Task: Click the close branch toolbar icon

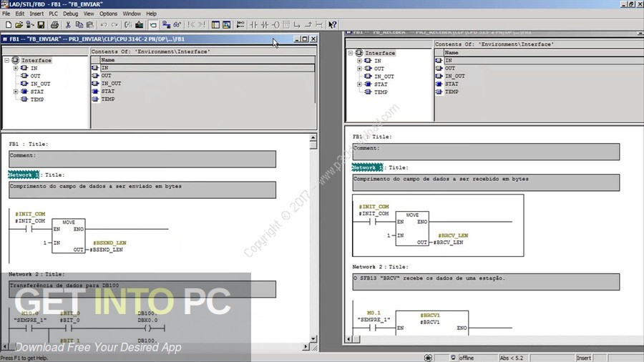Action: coord(308,25)
